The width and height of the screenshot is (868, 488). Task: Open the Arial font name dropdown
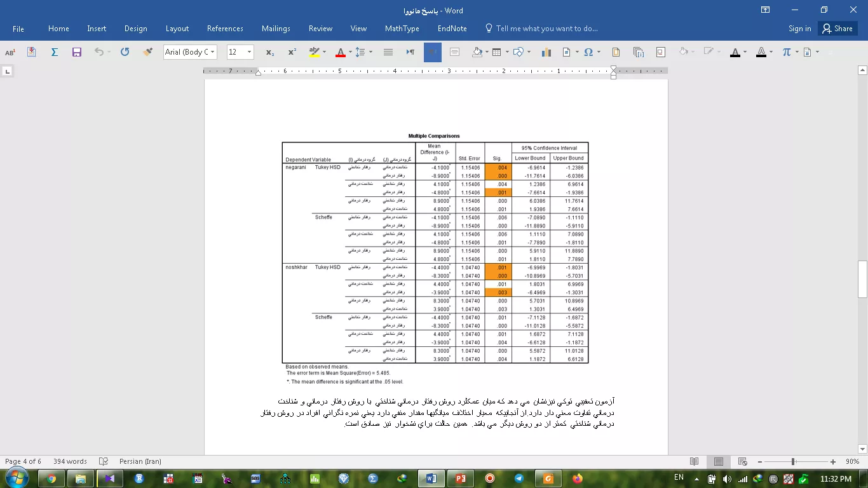tap(212, 52)
